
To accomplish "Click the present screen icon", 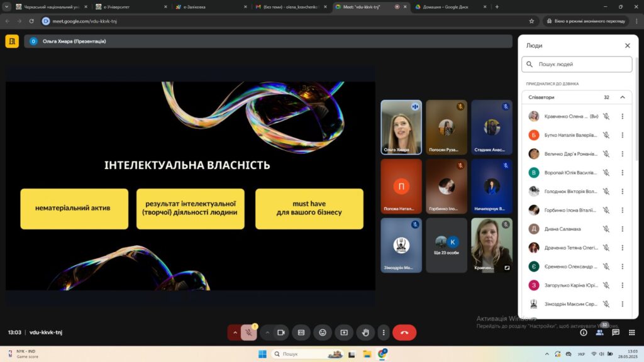I will click(x=344, y=332).
